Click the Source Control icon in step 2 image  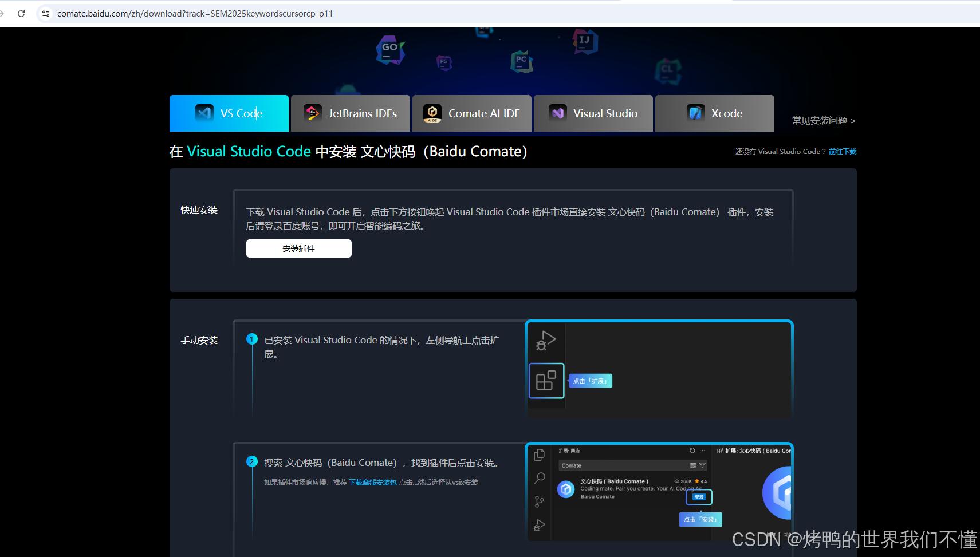(540, 501)
